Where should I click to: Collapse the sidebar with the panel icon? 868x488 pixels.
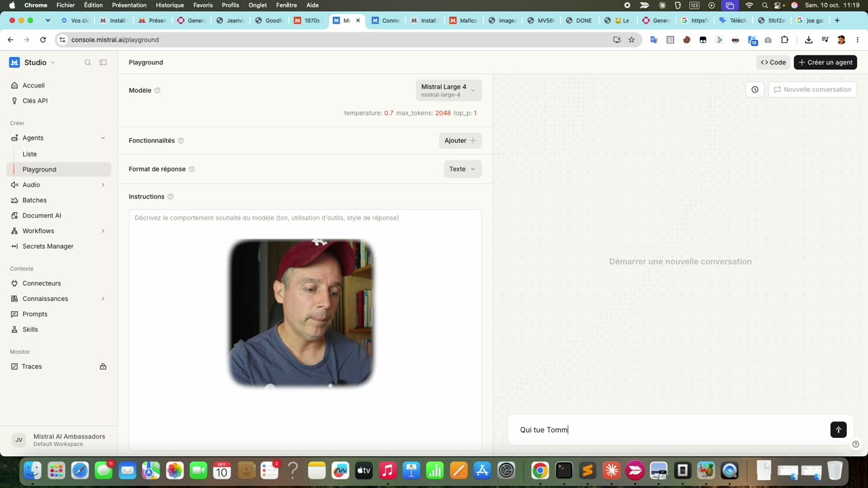pos(103,62)
